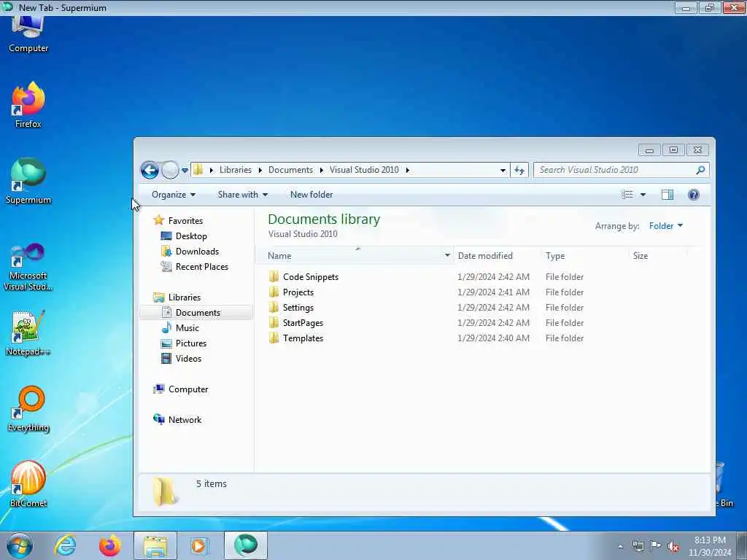Click Visual Studio 2010 breadcrumb segment

coord(364,170)
